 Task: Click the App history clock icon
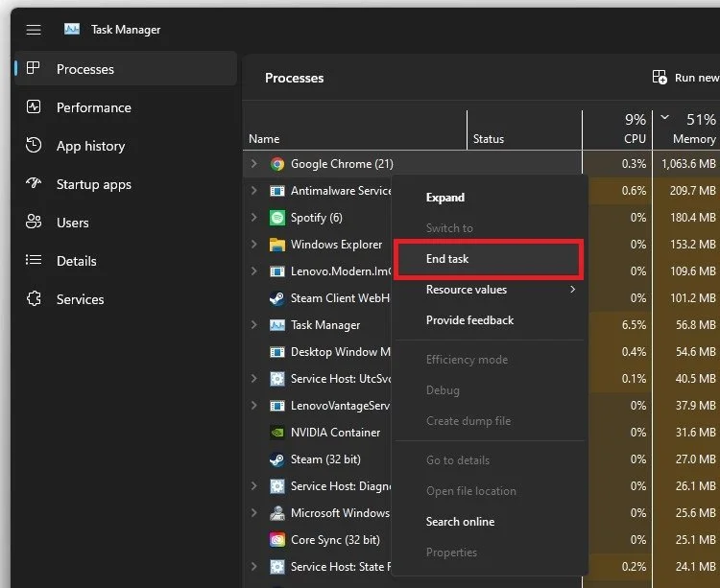[x=34, y=146]
